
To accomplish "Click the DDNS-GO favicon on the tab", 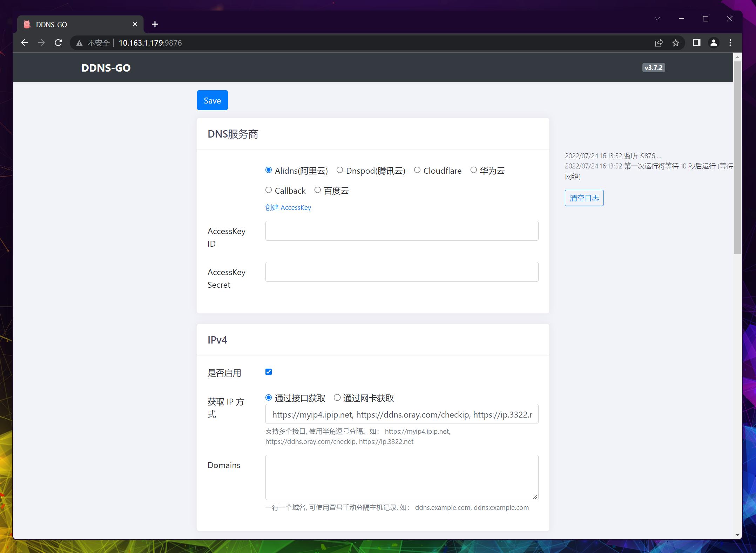I will coord(26,24).
